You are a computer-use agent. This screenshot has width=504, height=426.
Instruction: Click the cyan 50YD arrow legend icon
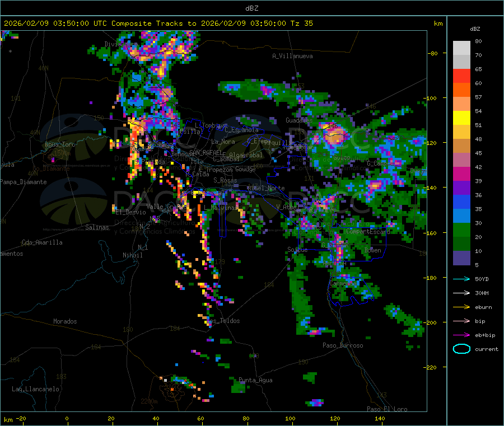(x=461, y=279)
